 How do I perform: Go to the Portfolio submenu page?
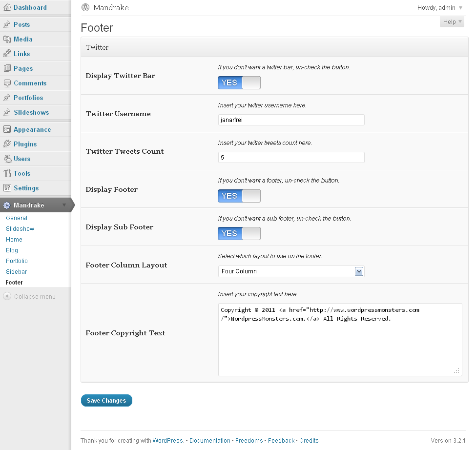pyautogui.click(x=17, y=261)
